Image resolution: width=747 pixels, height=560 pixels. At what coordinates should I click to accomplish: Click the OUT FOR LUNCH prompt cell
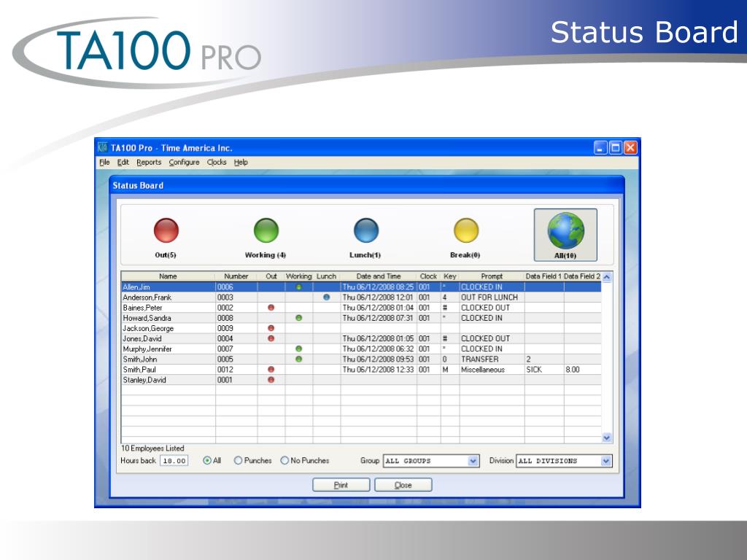click(492, 297)
